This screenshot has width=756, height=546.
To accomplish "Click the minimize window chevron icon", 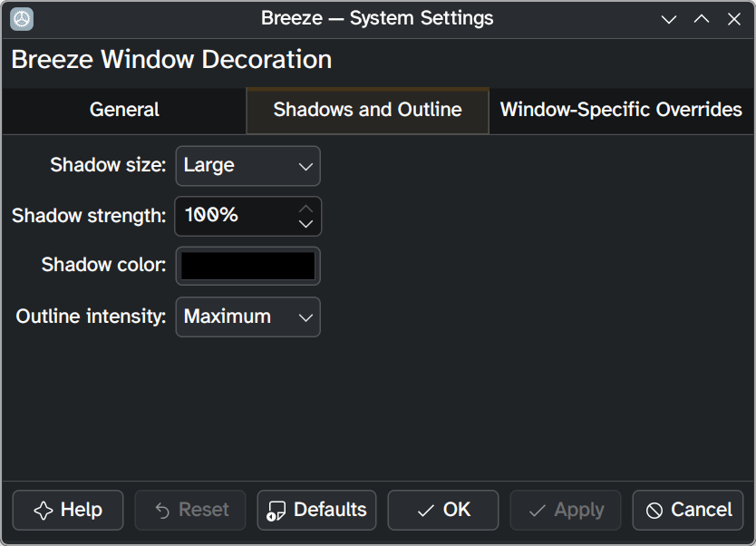I will 669,19.
